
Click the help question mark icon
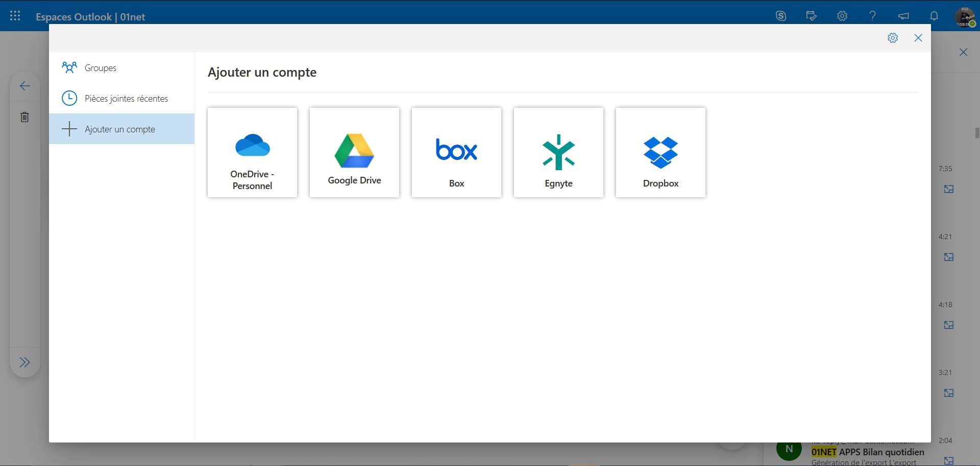point(872,16)
